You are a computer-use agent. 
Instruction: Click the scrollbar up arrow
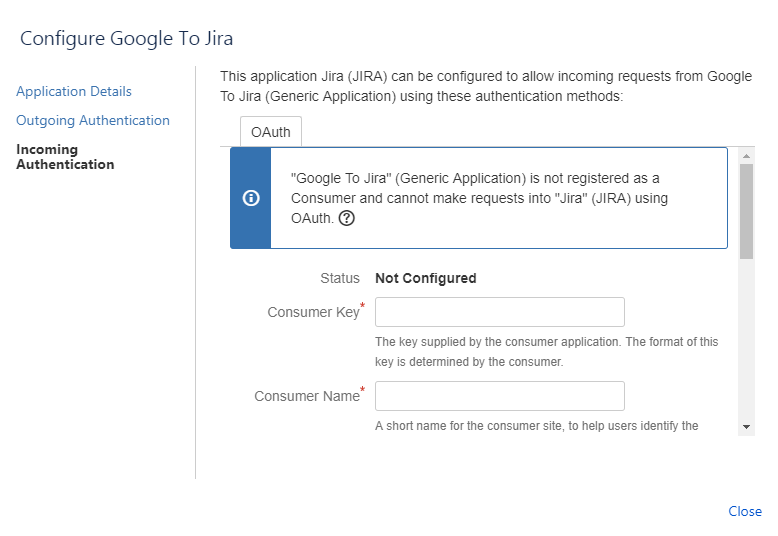pos(746,156)
